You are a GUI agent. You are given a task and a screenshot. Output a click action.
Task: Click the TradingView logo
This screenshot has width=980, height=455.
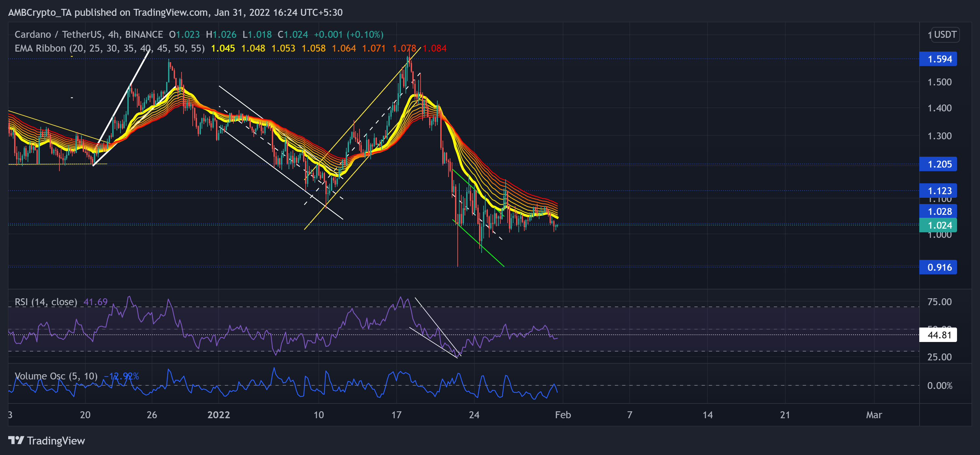point(46,441)
